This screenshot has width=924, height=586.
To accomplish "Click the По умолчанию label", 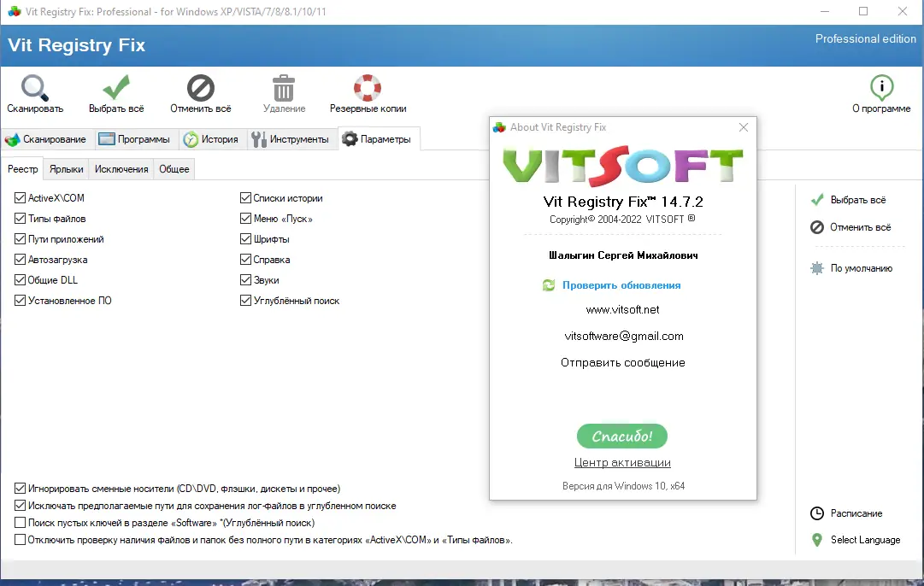I will click(861, 268).
